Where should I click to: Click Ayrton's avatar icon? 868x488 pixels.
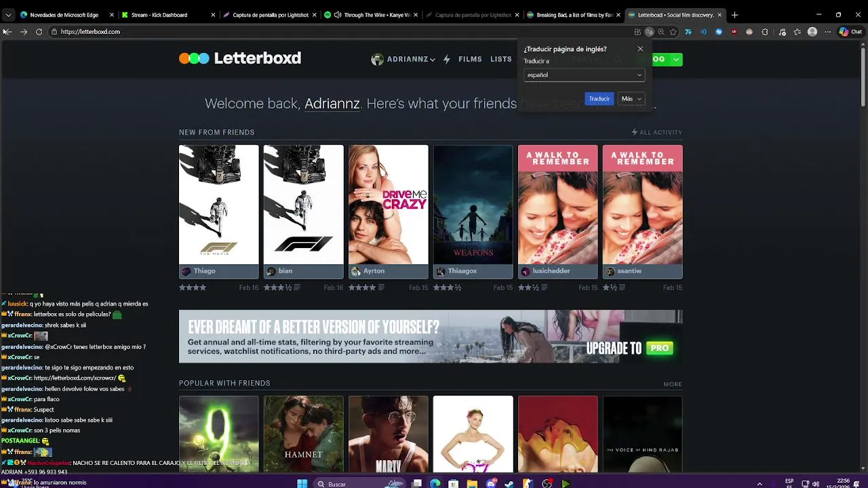point(356,271)
